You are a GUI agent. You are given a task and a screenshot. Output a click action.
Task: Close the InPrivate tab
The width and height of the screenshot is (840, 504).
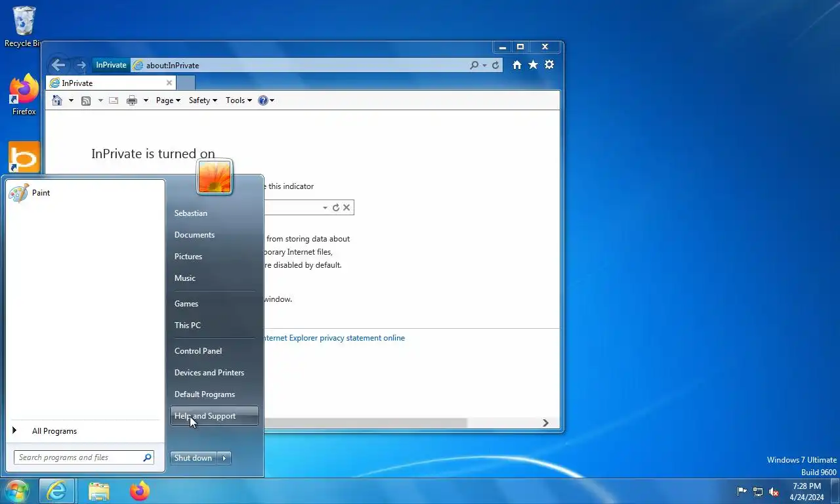pos(169,83)
